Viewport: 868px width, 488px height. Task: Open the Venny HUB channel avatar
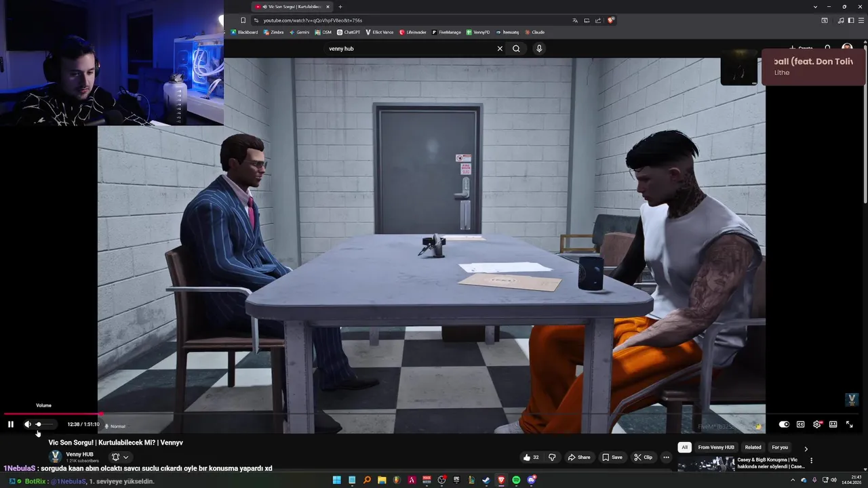[x=56, y=457]
